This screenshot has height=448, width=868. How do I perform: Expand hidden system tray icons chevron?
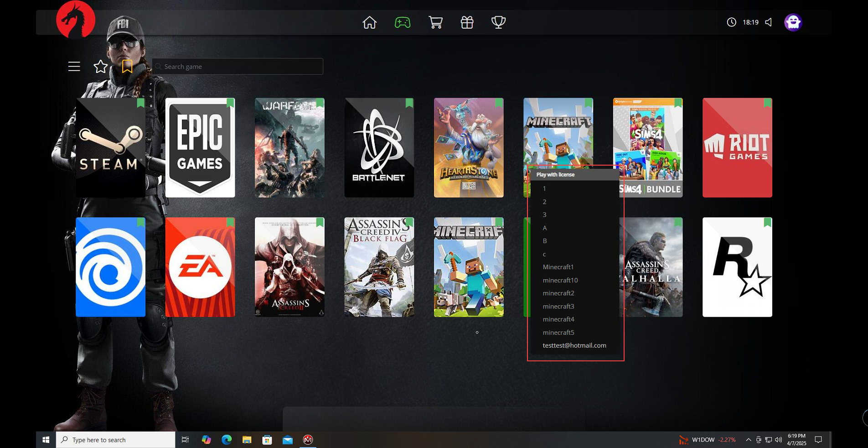coord(748,440)
